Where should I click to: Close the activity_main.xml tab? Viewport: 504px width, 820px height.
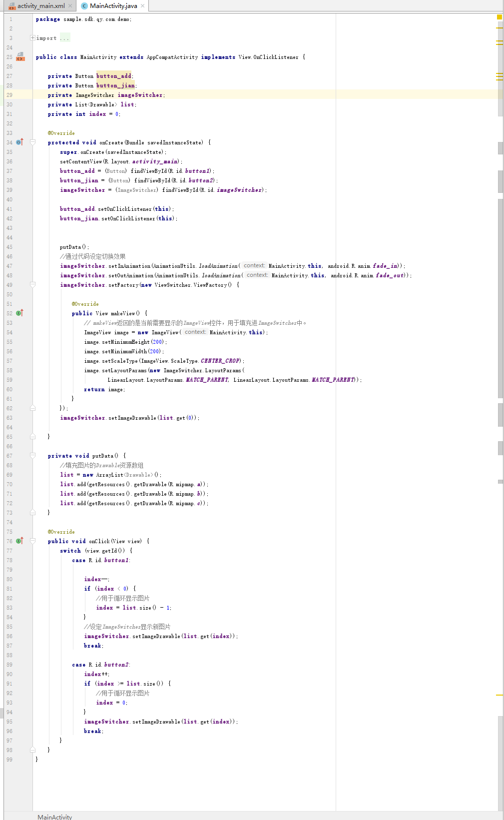pos(70,6)
